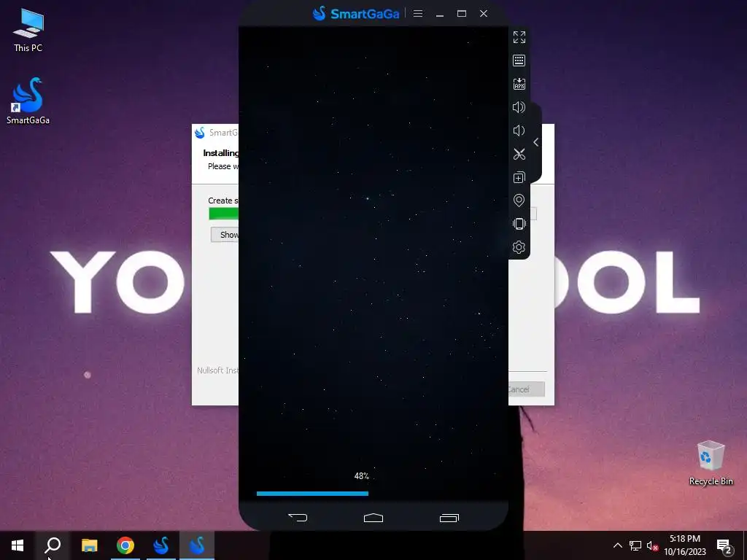Open File Explorer from taskbar

(x=89, y=545)
